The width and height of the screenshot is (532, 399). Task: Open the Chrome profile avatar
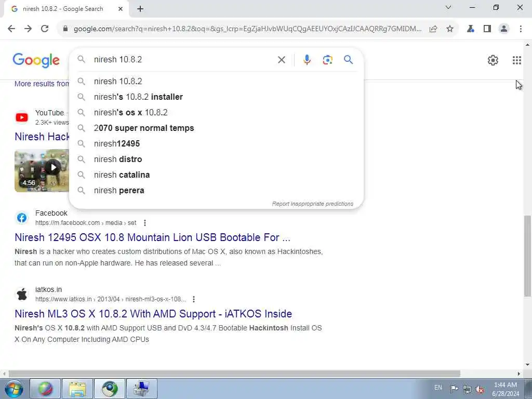coord(504,29)
